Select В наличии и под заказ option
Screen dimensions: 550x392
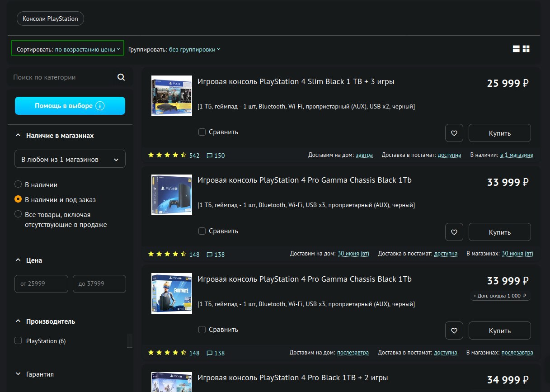(x=18, y=199)
